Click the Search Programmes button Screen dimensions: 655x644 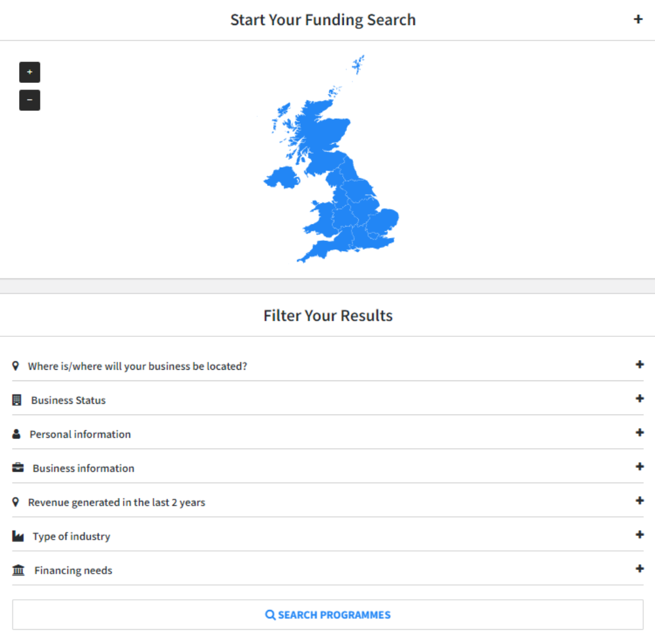(327, 615)
